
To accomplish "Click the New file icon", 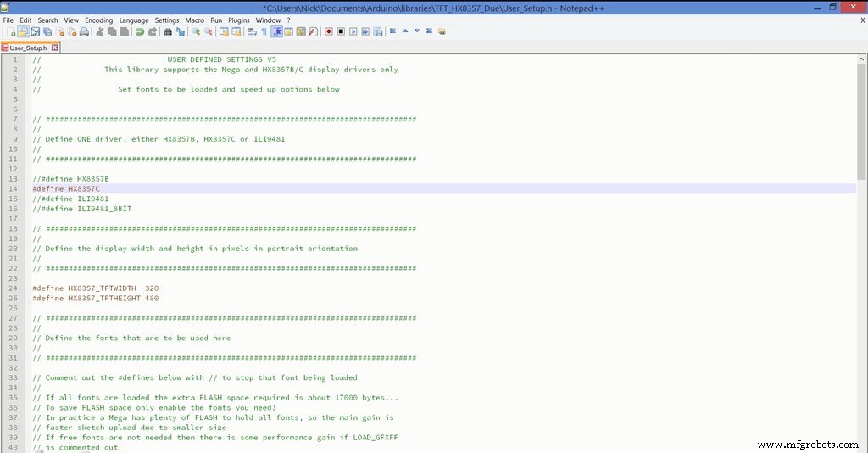I will click(11, 32).
